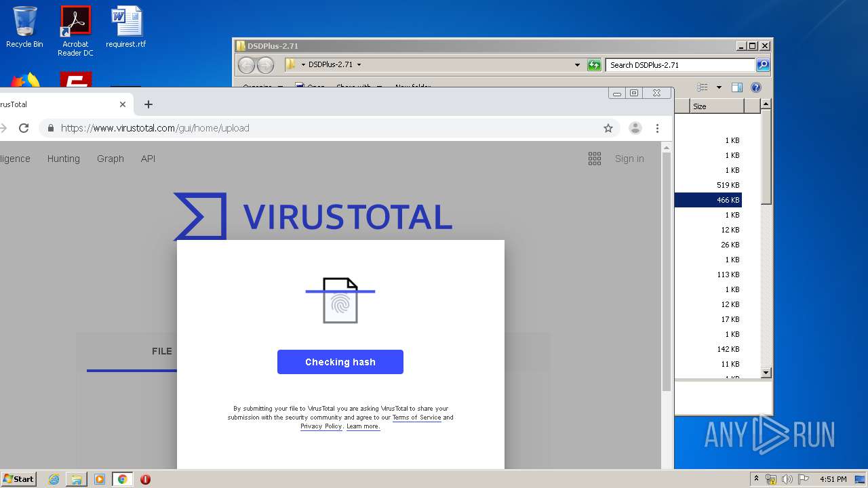Click taskbar clock 4:51 PM

click(833, 479)
